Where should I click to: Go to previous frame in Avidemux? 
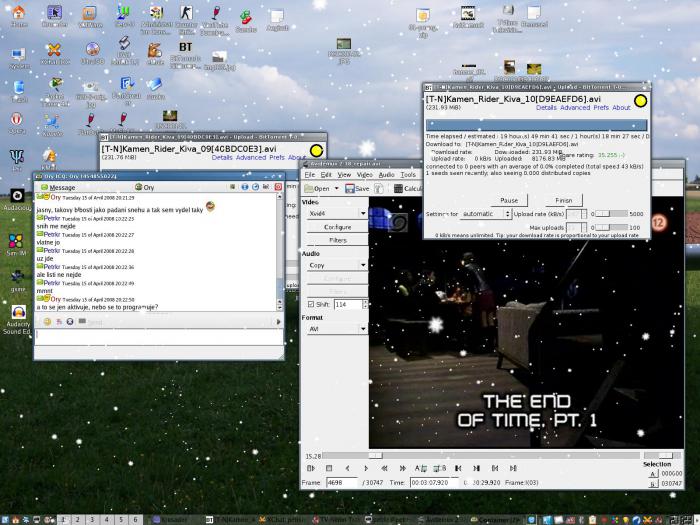pos(347,468)
